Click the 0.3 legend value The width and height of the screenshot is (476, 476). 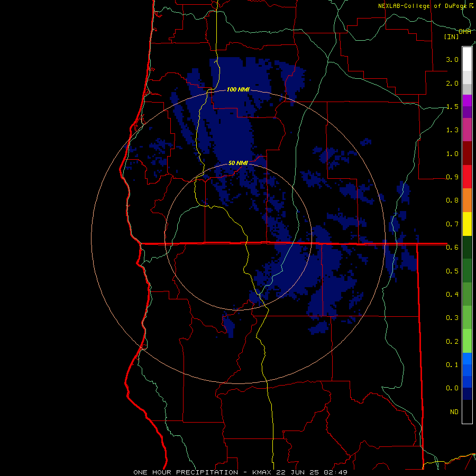click(452, 318)
